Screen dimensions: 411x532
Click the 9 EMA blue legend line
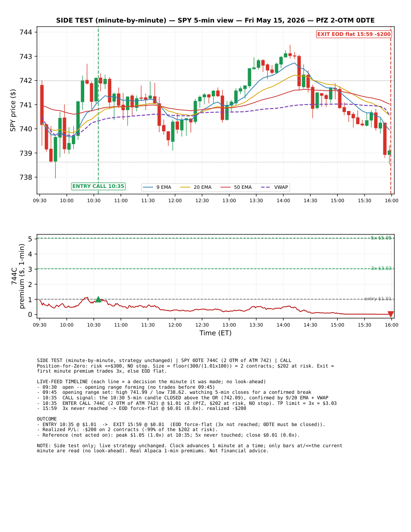[148, 187]
